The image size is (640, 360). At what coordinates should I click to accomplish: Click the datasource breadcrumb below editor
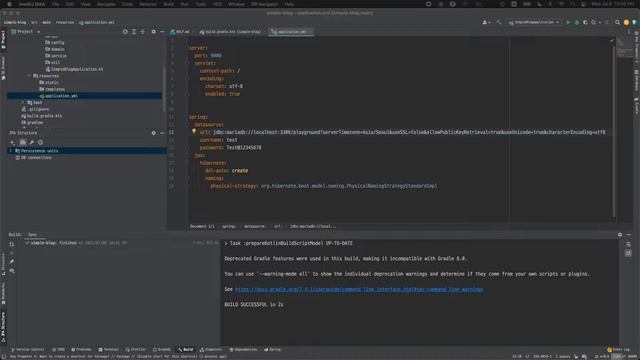[x=254, y=227]
